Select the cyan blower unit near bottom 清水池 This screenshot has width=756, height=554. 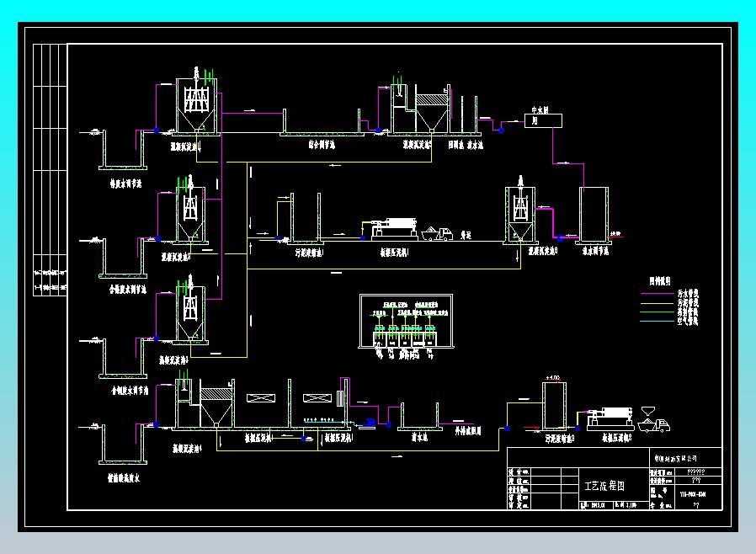[x=370, y=423]
